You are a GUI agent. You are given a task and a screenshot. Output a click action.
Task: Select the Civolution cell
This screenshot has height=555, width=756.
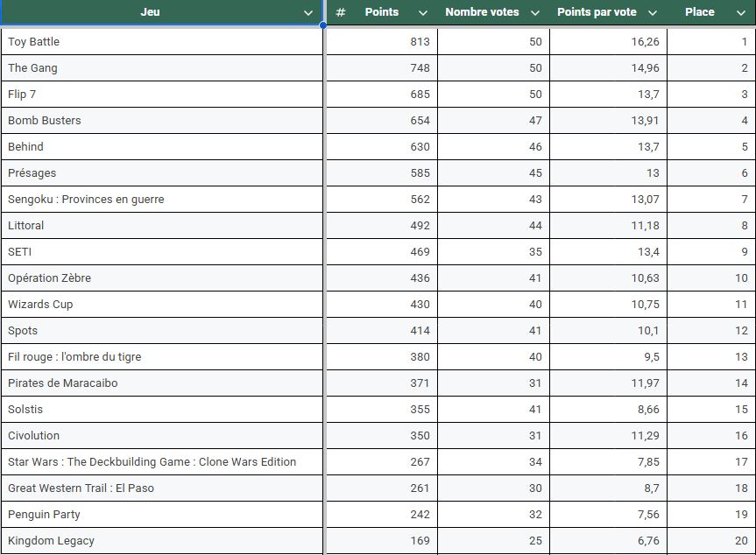[x=162, y=436]
